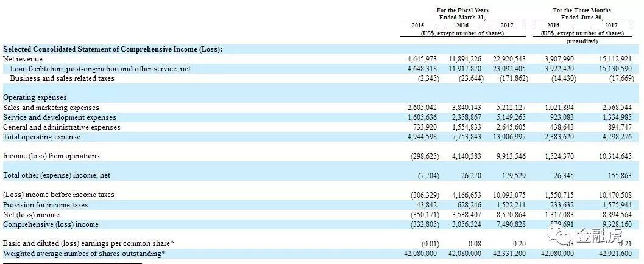Select 'Weighted average number of shares outstanding*' label
Image resolution: width=644 pixels, height=264 pixels.
tap(84, 254)
